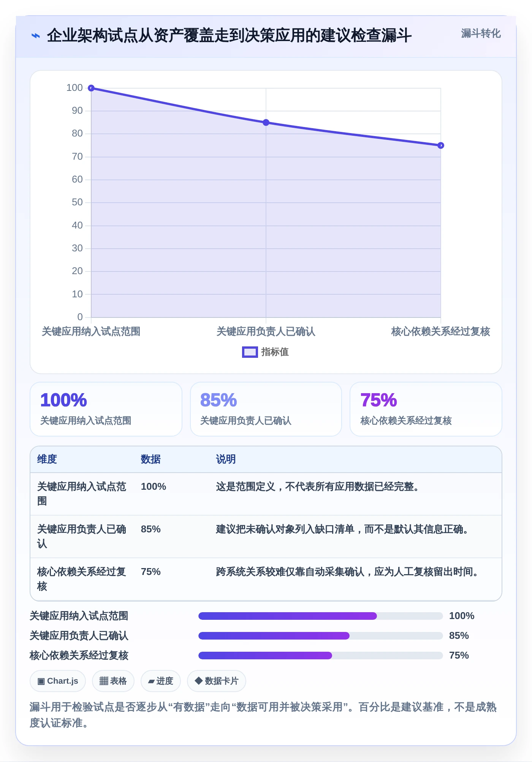Viewport: 532px width, 762px height.
Task: Click the 75% progress bar
Action: (321, 656)
